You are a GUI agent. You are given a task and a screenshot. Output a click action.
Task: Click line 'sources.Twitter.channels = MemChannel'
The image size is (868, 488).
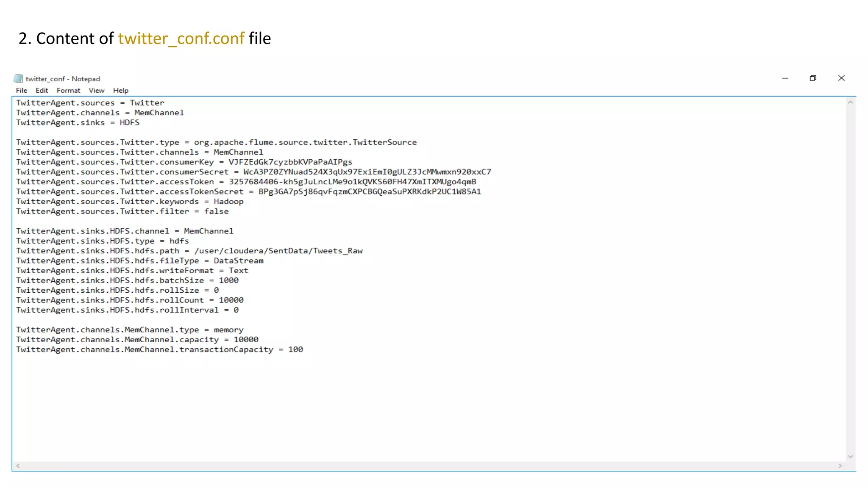coord(139,152)
